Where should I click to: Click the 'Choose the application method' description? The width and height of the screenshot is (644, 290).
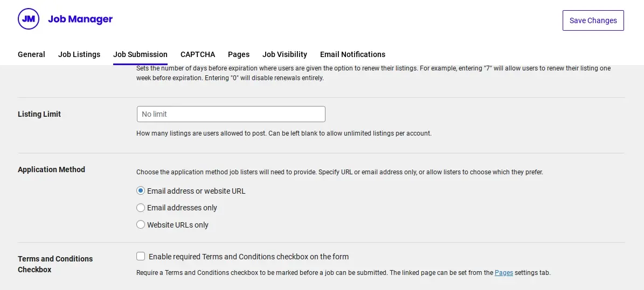tap(340, 172)
